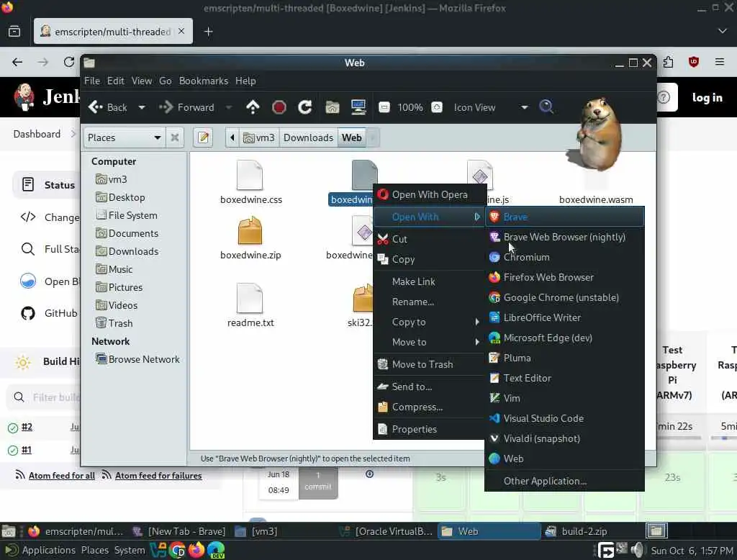Choose Open With Opera
Viewport: 737px width, 560px height.
pos(429,194)
